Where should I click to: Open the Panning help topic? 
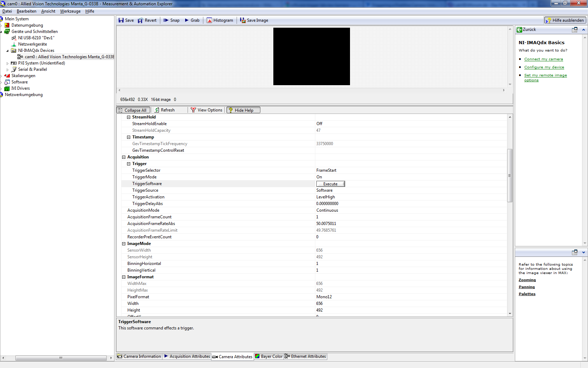coord(526,287)
